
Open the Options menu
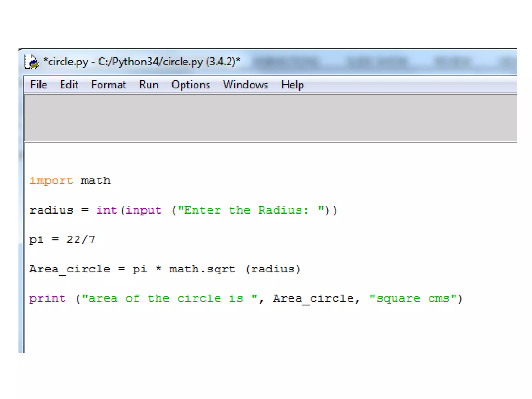[191, 85]
